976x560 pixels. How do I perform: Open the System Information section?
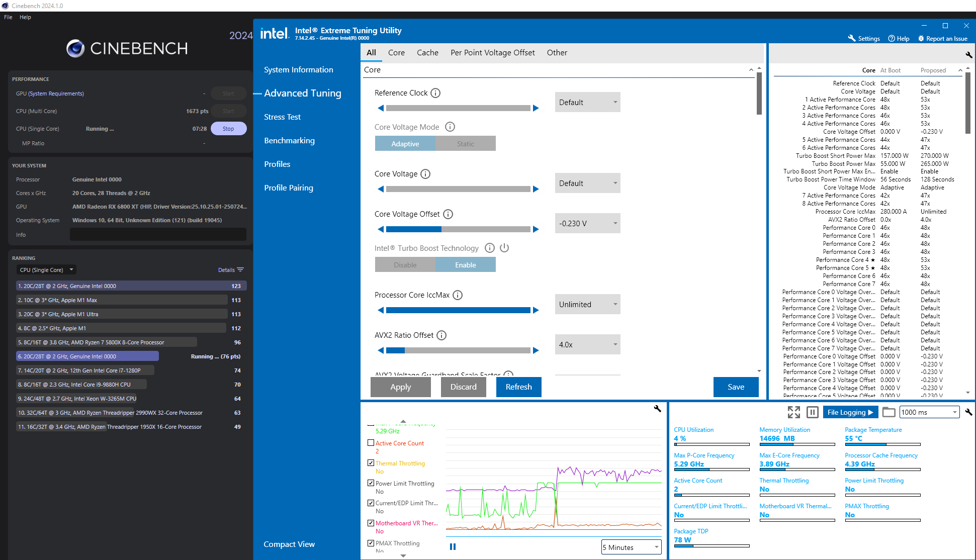[x=299, y=70]
